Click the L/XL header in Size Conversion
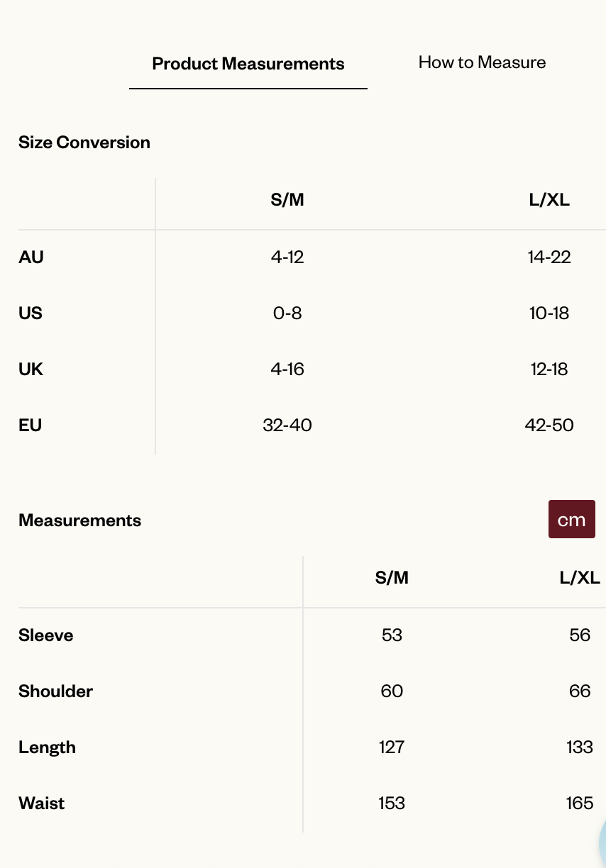This screenshot has height=868, width=606. (549, 200)
